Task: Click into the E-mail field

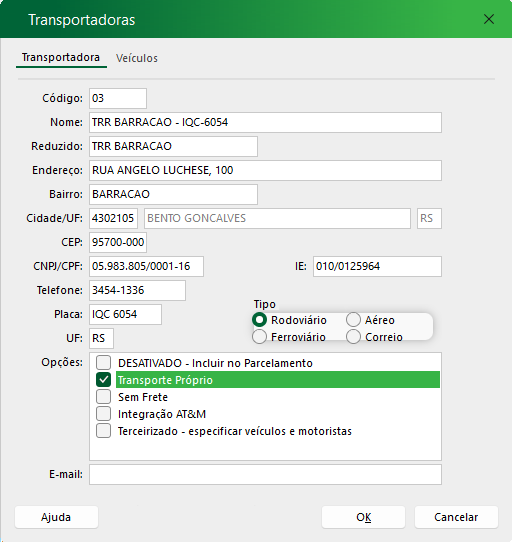Action: (x=265, y=475)
